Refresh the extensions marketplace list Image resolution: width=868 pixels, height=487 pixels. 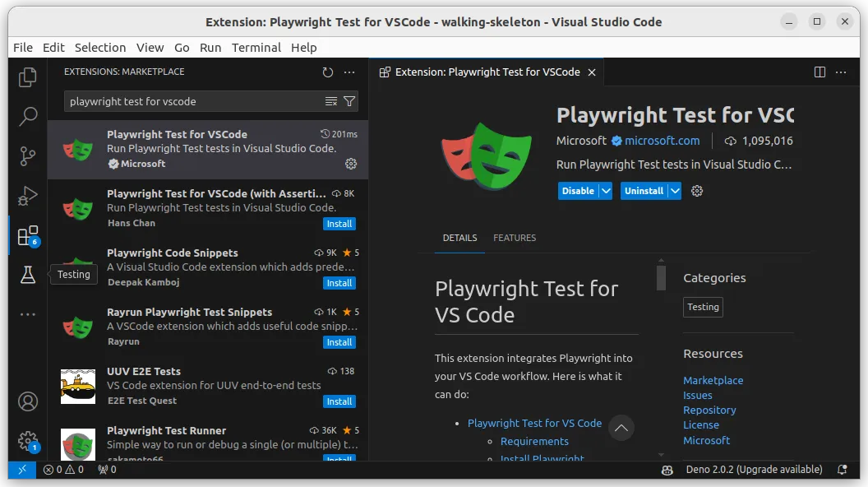327,72
